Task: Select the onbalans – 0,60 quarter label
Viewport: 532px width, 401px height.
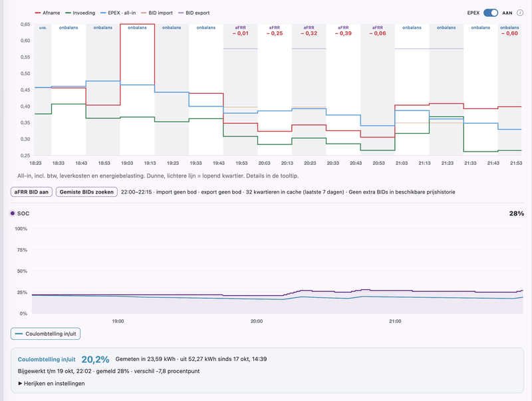Action: (x=509, y=31)
